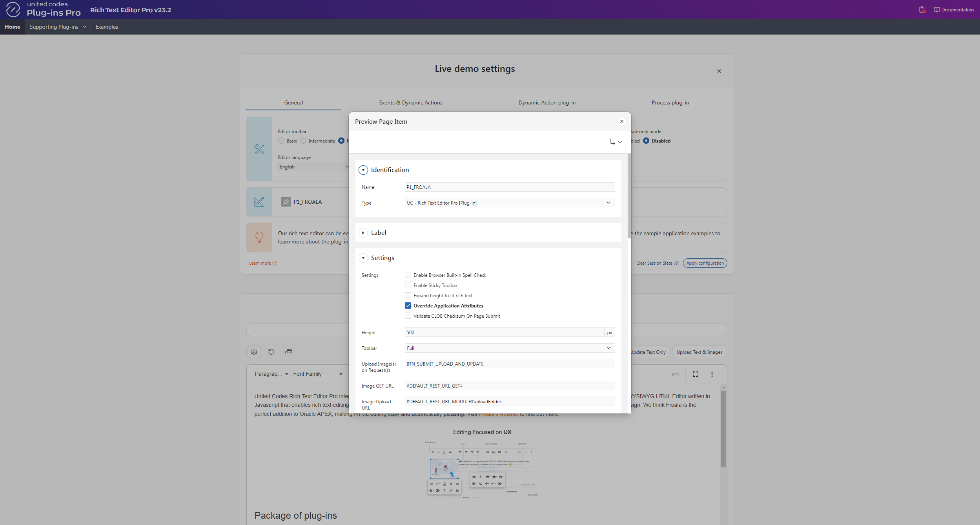The width and height of the screenshot is (980, 525).
Task: Open the Paragraph format dropdown
Action: point(271,374)
